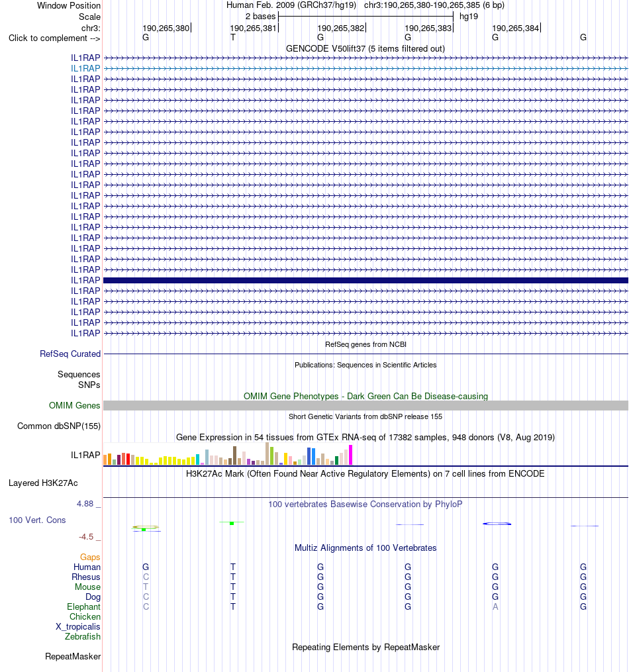Open 'Short Genetic Variants from dbSNP release 155' title

click(365, 416)
